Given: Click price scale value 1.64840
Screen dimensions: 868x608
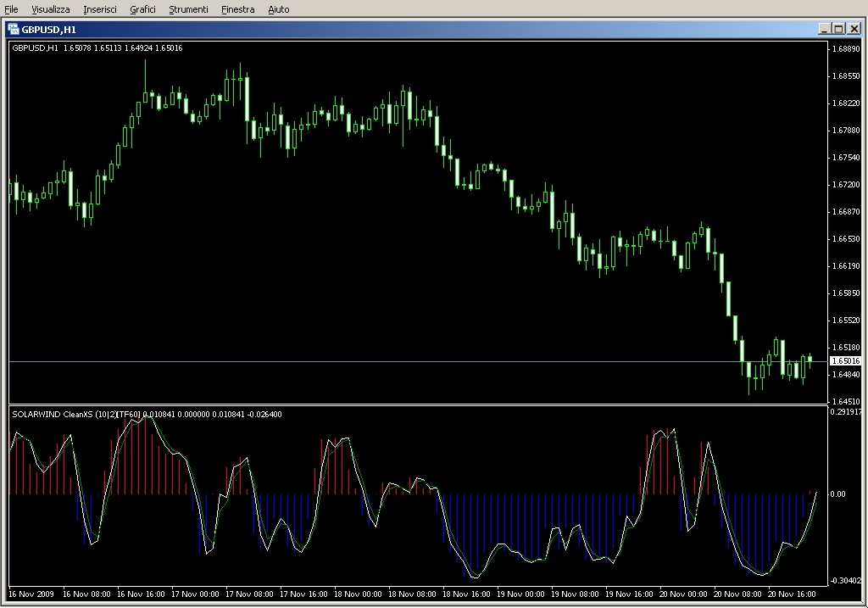Looking at the screenshot, I should [x=847, y=374].
